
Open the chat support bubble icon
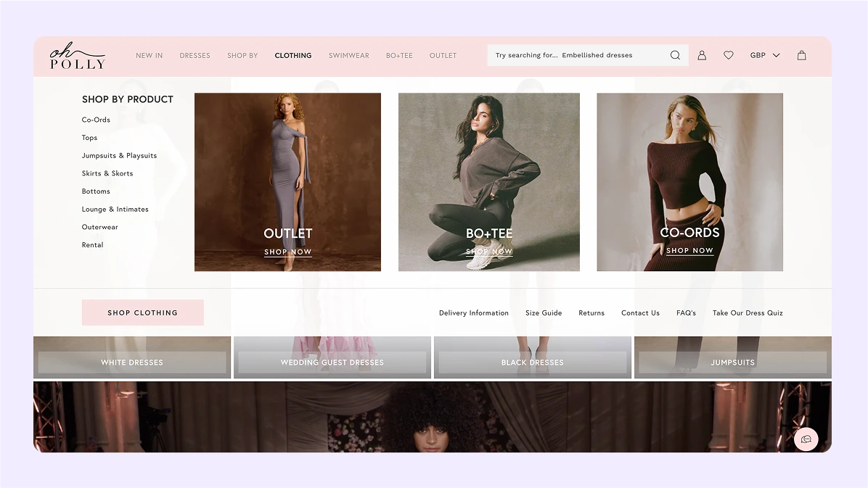click(806, 439)
